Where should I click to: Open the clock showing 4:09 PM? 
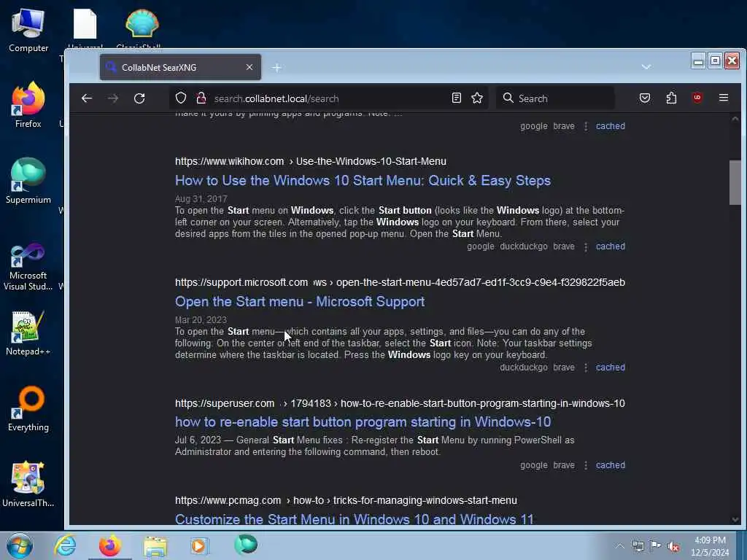coord(710,546)
